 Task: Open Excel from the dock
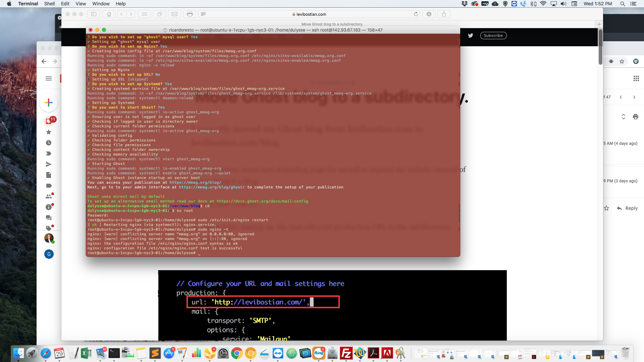(87, 353)
